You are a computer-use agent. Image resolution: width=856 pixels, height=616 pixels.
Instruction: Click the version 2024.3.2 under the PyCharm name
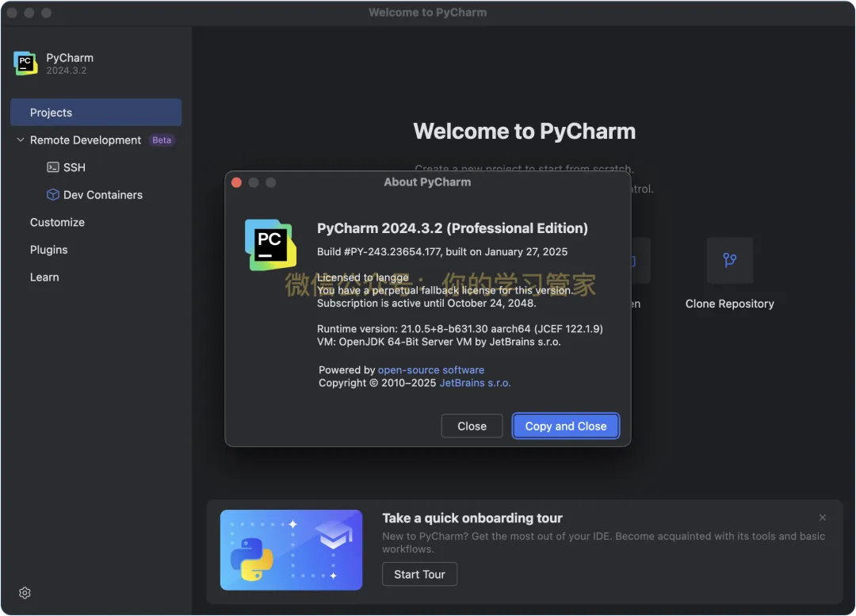[66, 71]
